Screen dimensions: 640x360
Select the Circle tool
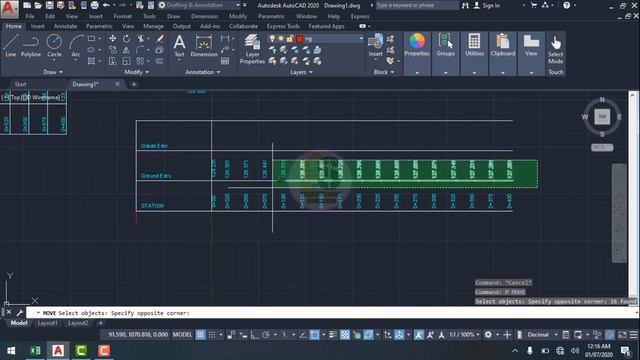coord(54,45)
